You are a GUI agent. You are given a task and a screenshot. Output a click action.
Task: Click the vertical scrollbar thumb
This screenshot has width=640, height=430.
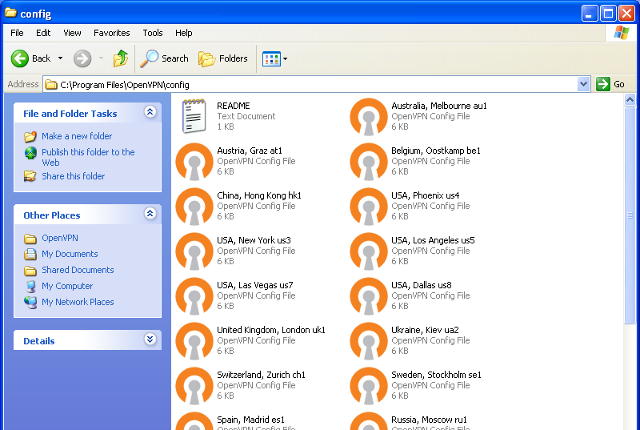(630, 215)
